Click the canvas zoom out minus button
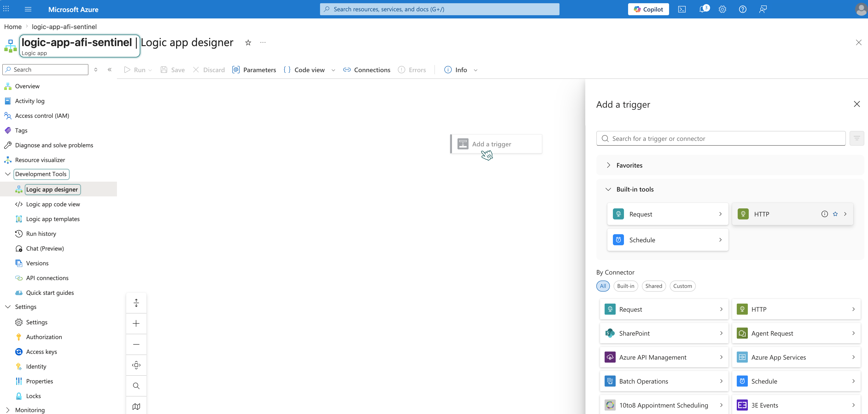Image resolution: width=868 pixels, height=414 pixels. [x=136, y=344]
